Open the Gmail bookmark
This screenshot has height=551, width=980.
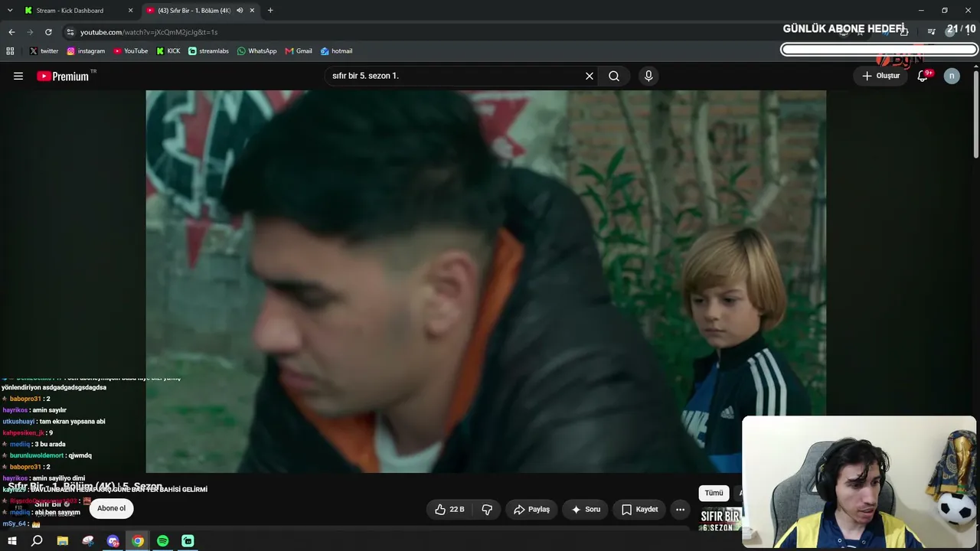coord(299,51)
